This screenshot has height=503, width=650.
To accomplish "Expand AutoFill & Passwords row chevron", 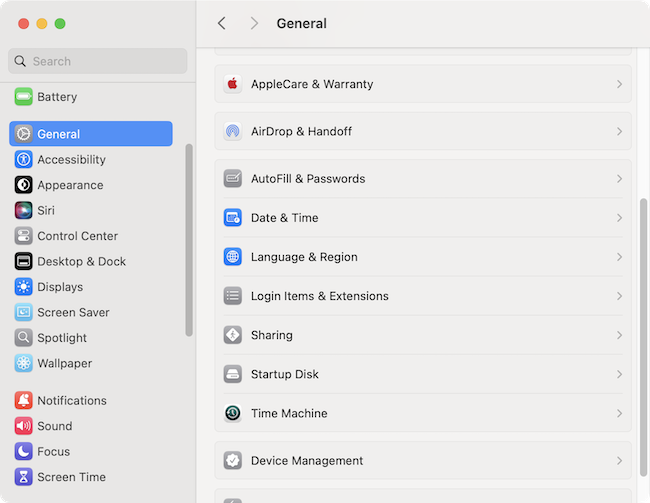I will tap(619, 179).
